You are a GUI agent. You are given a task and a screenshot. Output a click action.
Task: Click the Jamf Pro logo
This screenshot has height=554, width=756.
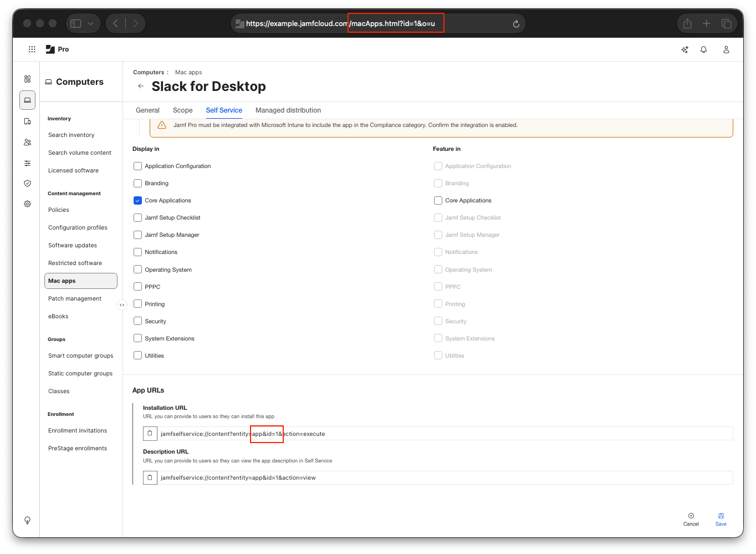57,49
